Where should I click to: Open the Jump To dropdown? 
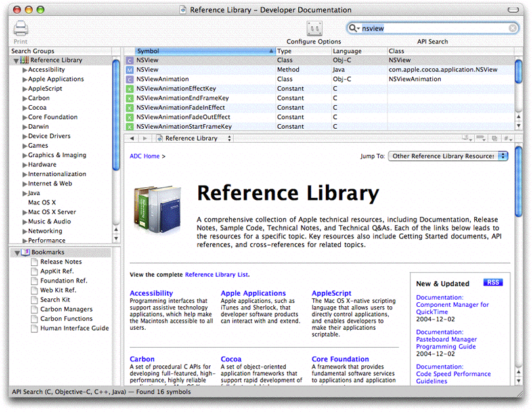[x=448, y=156]
